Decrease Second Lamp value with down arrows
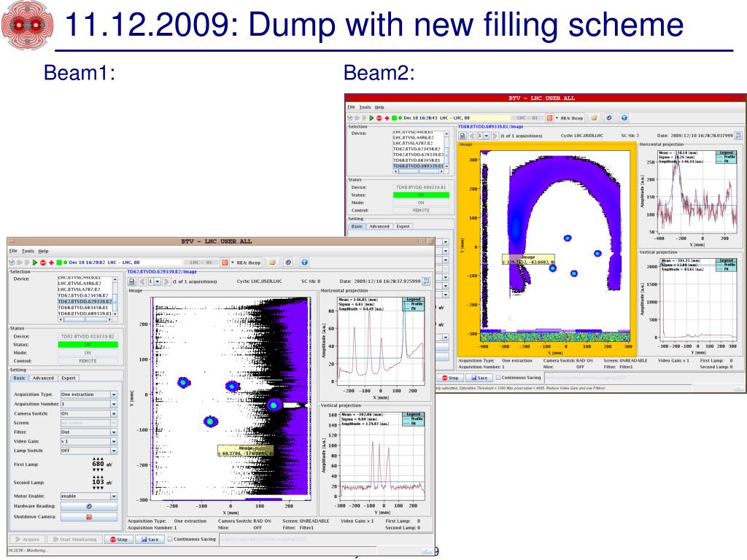 coord(98,488)
